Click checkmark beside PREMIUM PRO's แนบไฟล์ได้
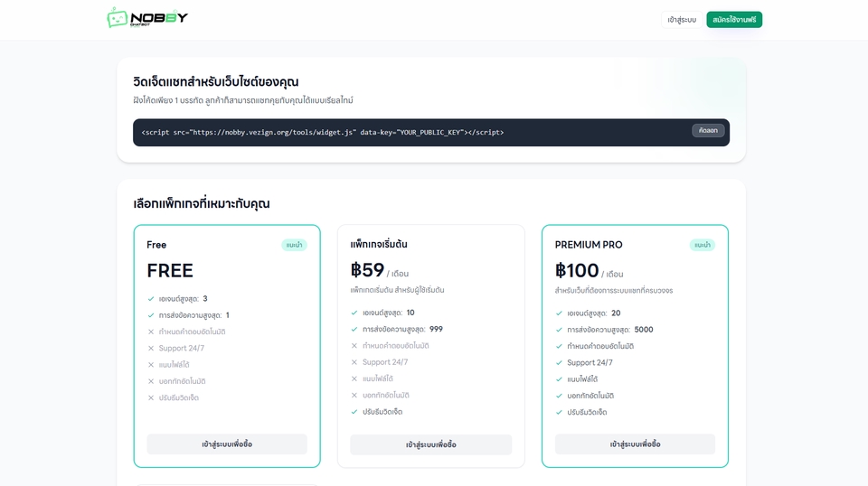 (x=559, y=379)
